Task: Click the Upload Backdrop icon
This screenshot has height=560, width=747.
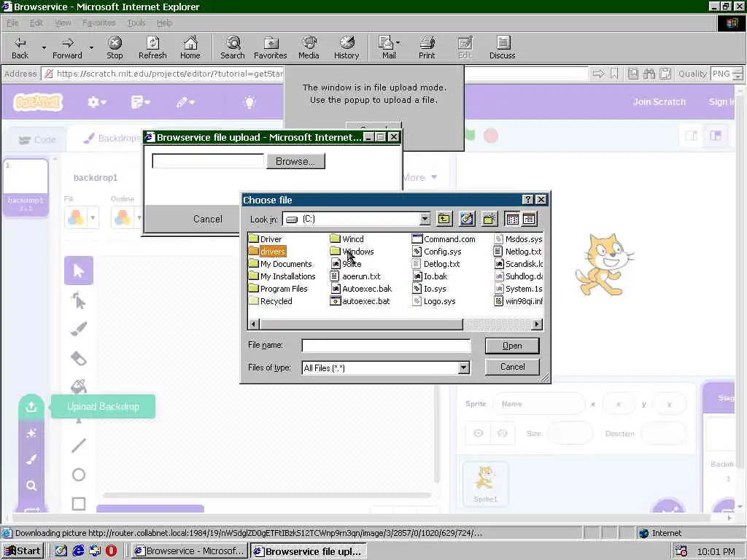Action: 31,407
